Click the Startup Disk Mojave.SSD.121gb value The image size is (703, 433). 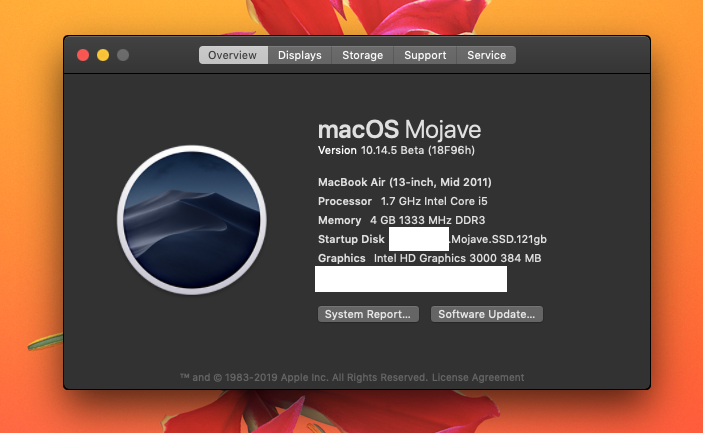click(x=499, y=239)
